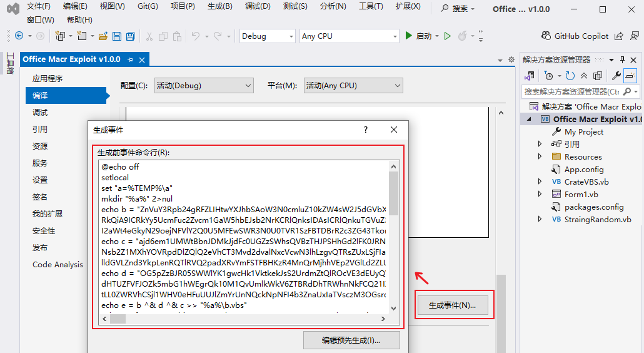This screenshot has width=644, height=353.
Task: Click the Redo arrow icon
Action: pos(218,36)
